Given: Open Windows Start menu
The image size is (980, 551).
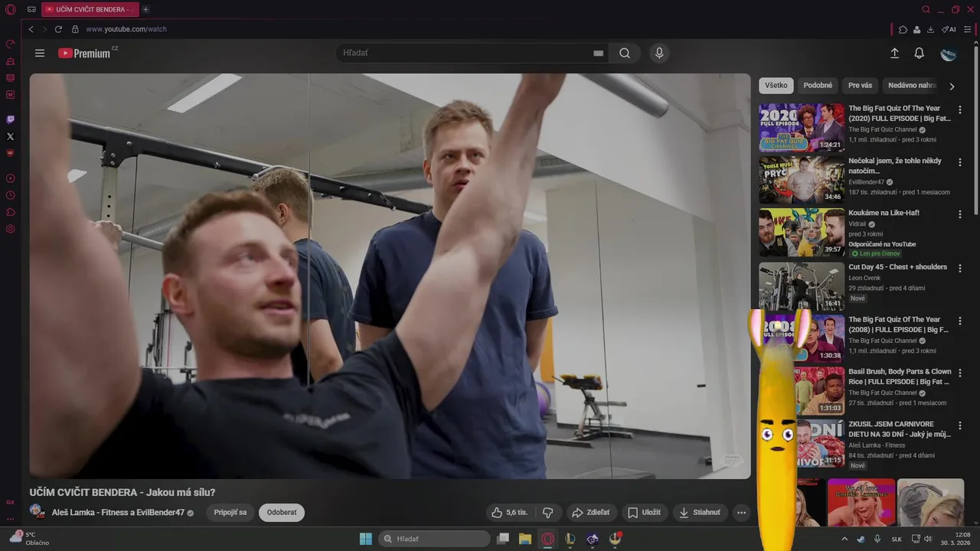Looking at the screenshot, I should [x=366, y=539].
